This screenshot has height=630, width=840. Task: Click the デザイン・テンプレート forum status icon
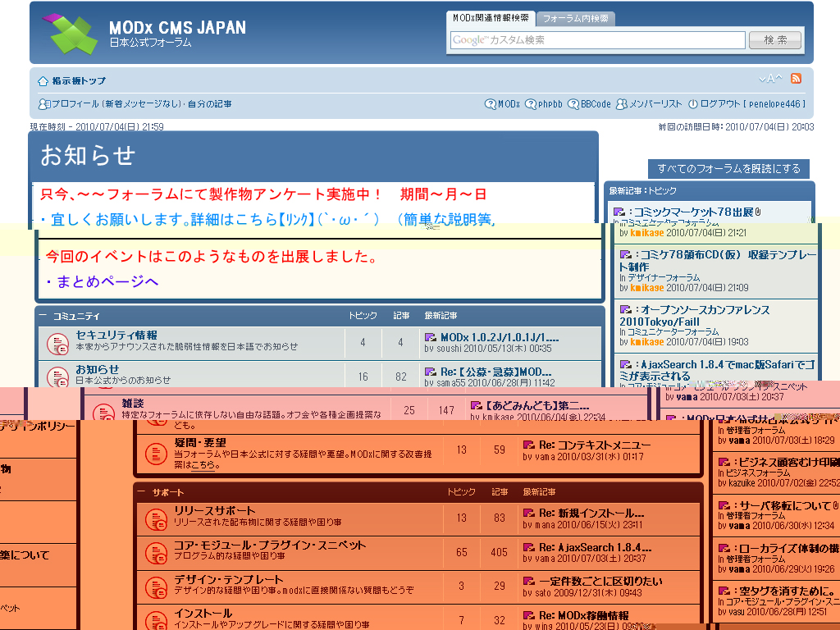pyautogui.click(x=156, y=587)
